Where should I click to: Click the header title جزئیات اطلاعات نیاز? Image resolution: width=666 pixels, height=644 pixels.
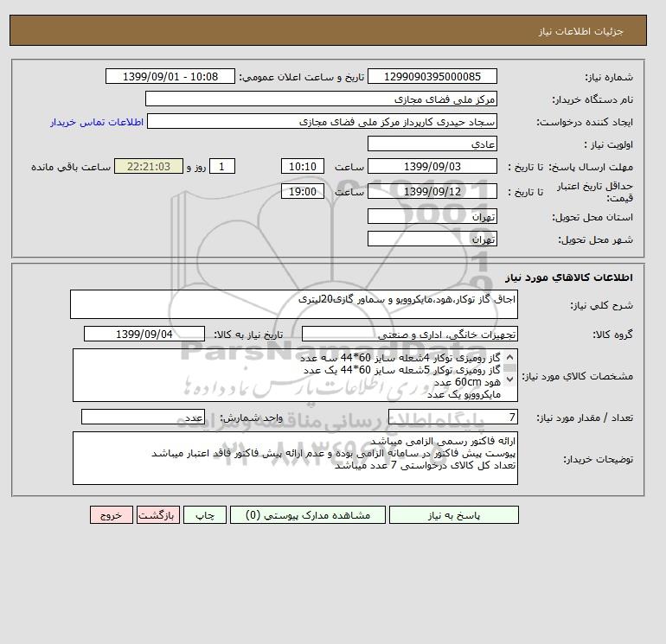point(581,31)
